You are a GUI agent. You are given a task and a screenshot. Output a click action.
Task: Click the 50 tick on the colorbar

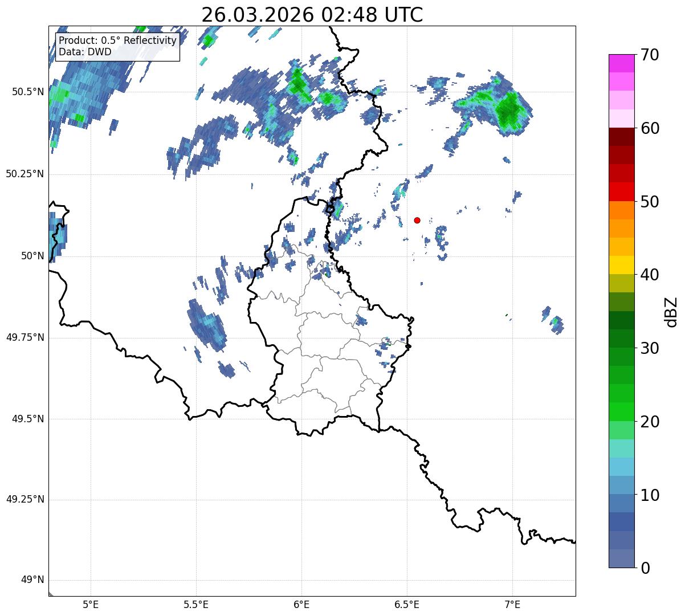(x=650, y=202)
